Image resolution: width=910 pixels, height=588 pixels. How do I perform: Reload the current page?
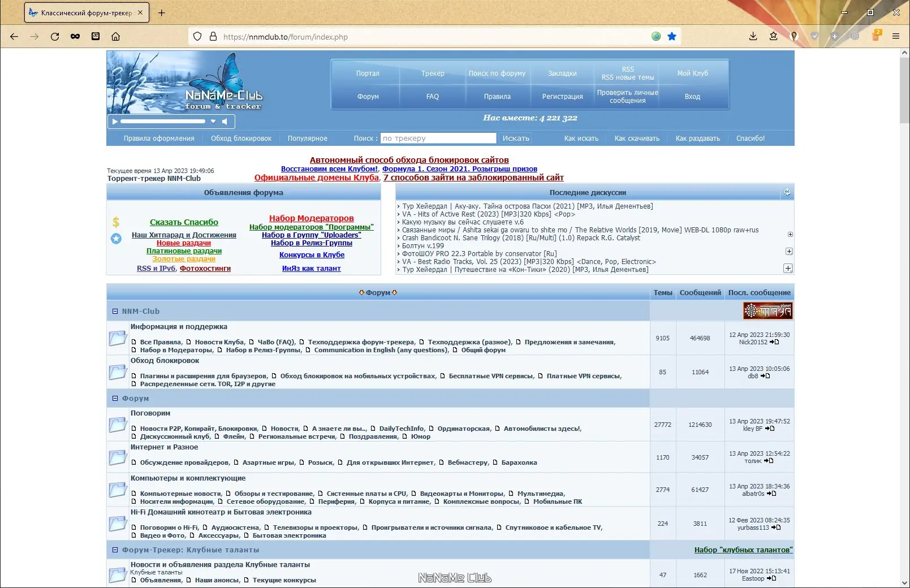[55, 36]
